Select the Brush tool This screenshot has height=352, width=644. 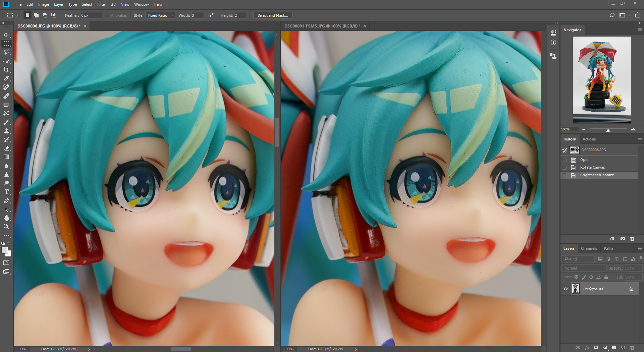(6, 122)
